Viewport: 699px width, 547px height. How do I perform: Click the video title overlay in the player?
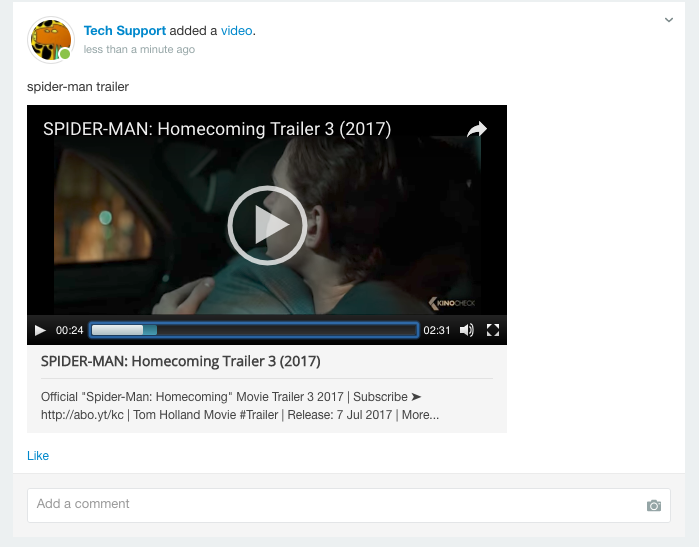[217, 129]
